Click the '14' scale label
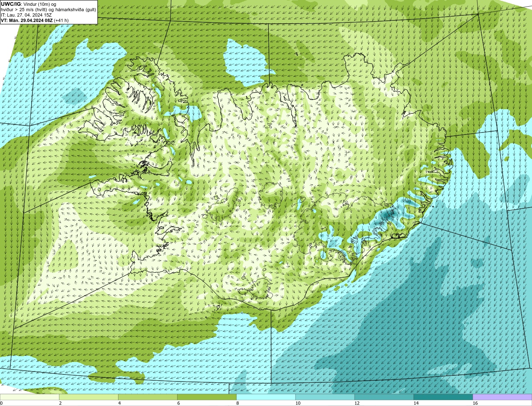This screenshot has width=532, height=406. (416, 403)
